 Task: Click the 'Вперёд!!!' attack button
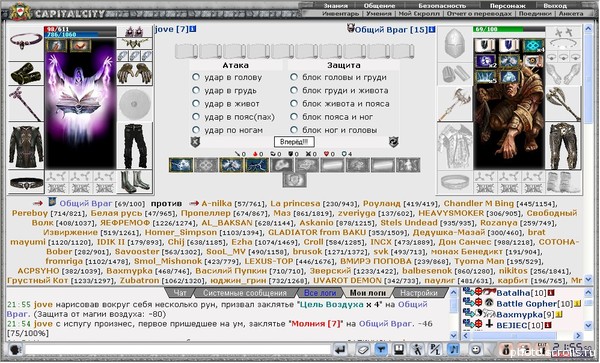pyautogui.click(x=294, y=142)
